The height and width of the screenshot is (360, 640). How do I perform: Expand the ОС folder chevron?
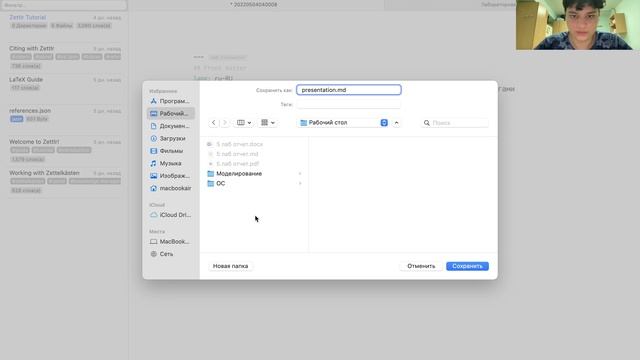(300, 183)
